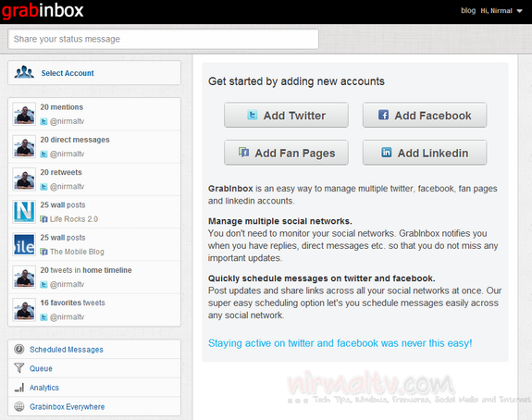Click the avatar beside 20 mentions
Screen dimensions: 532x420
click(24, 114)
